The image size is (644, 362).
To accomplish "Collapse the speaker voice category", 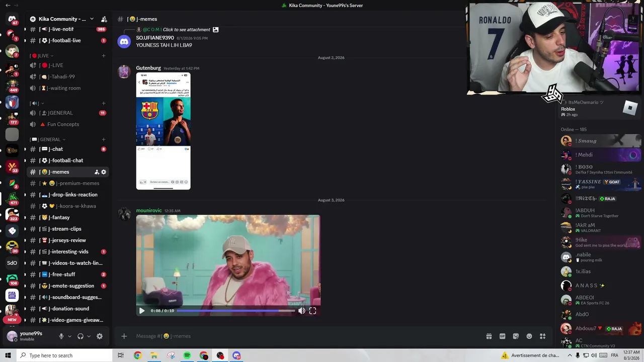I will point(37,104).
